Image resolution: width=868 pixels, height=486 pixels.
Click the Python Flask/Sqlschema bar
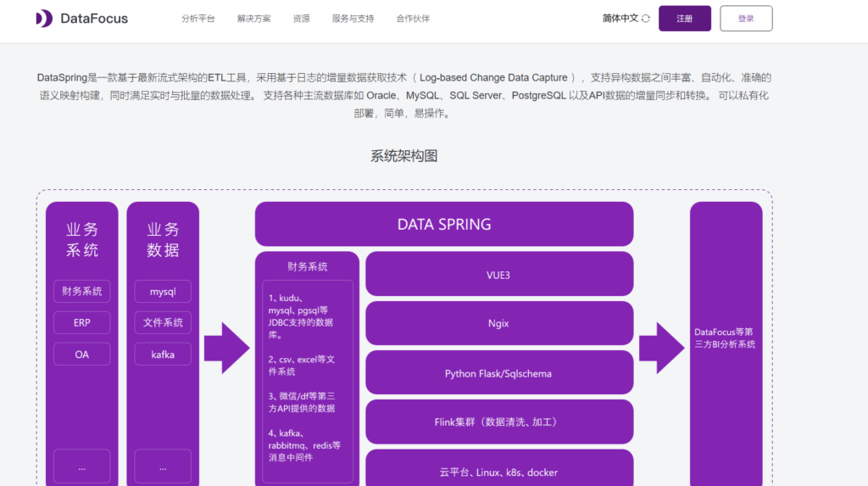[x=499, y=373]
